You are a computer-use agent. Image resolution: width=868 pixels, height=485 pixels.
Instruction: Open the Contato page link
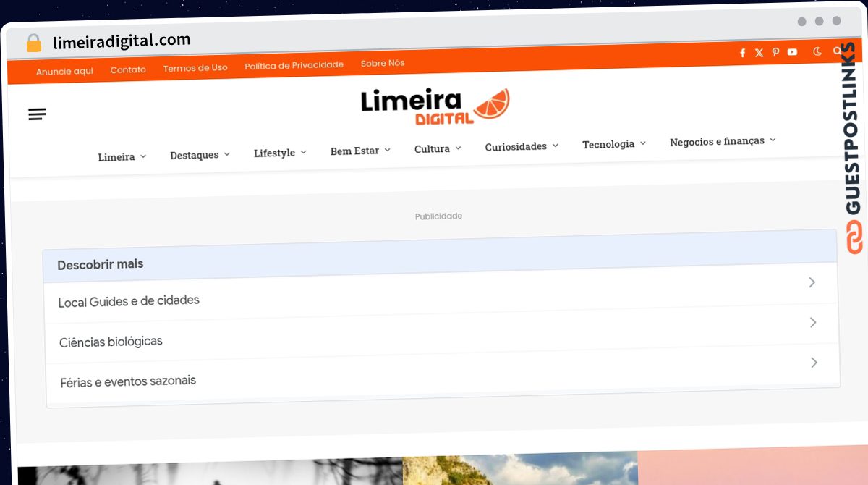[128, 69]
